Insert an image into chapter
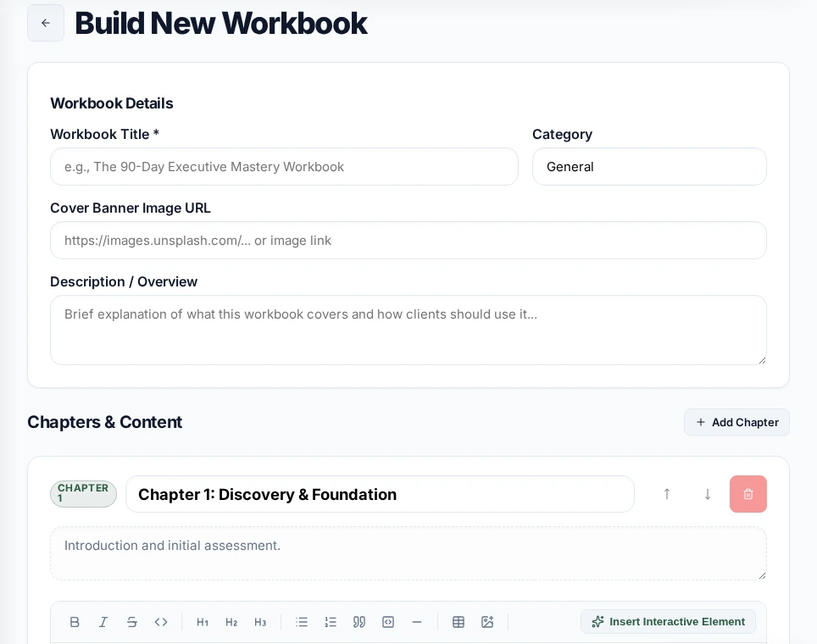This screenshot has height=644, width=817. tap(487, 622)
